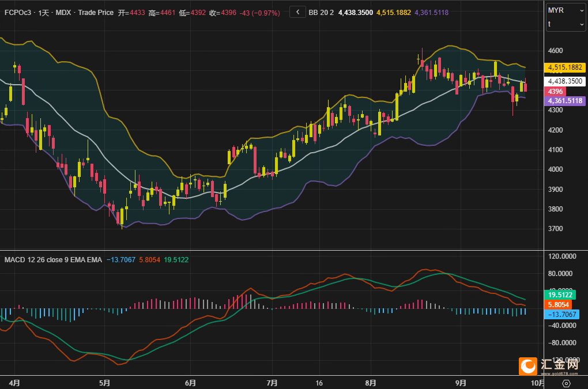The height and width of the screenshot is (389, 588).
Task: Click the 高=4461 high value in the header
Action: pyautogui.click(x=162, y=13)
